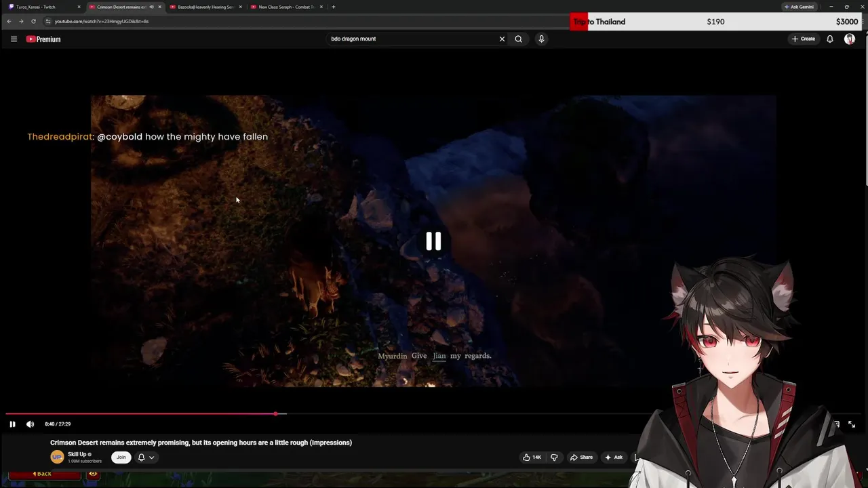Image resolution: width=868 pixels, height=488 pixels.
Task: Share the video
Action: pos(581,457)
